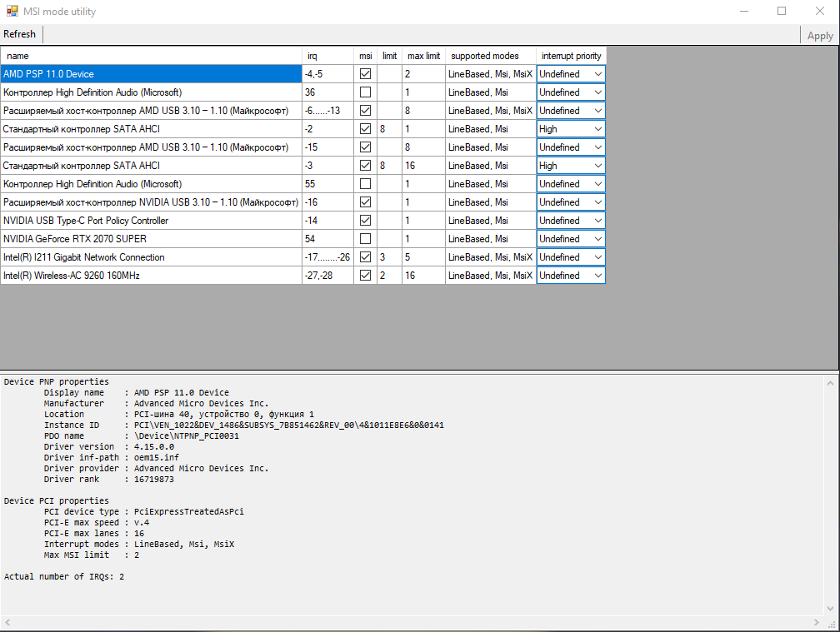840x632 pixels.
Task: Minimize the MSI mode utility window
Action: coord(744,11)
